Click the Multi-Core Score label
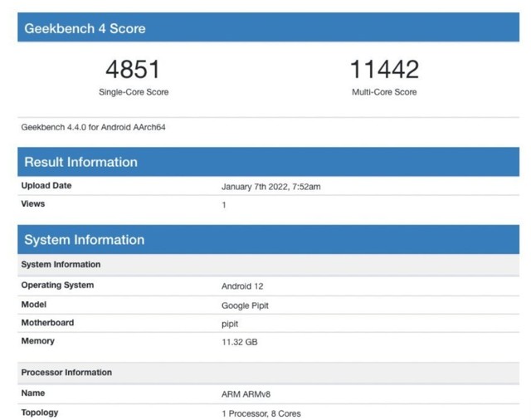 pos(384,92)
